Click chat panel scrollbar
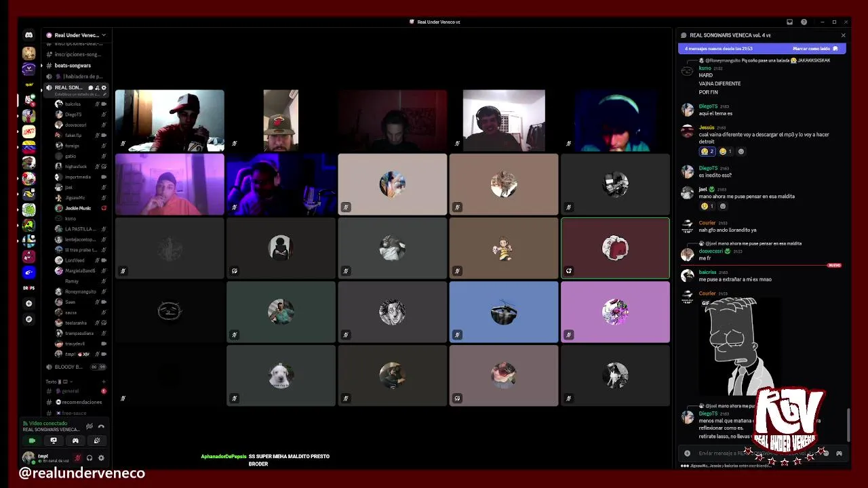The image size is (868, 488). [848, 425]
